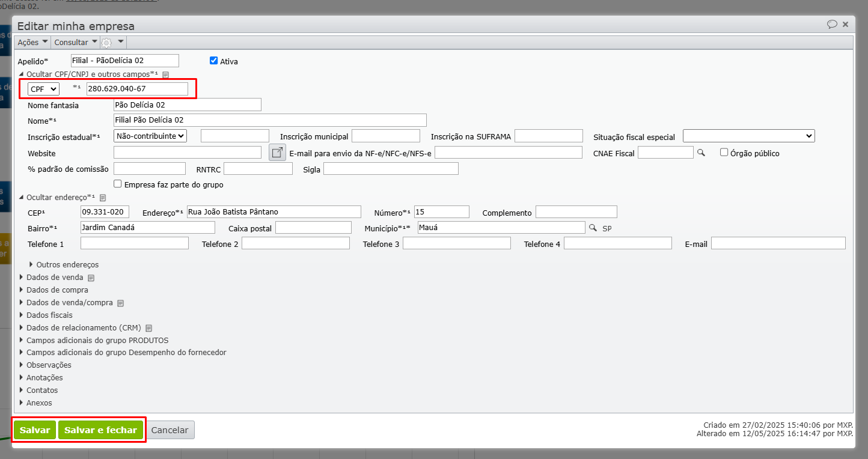The image size is (868, 459).
Task: Open the Ações menu
Action: coord(32,43)
